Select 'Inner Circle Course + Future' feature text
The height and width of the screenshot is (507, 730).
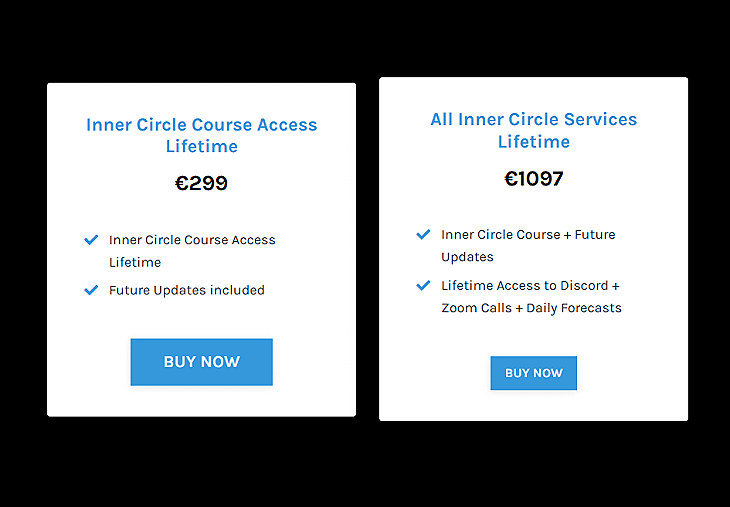[528, 235]
